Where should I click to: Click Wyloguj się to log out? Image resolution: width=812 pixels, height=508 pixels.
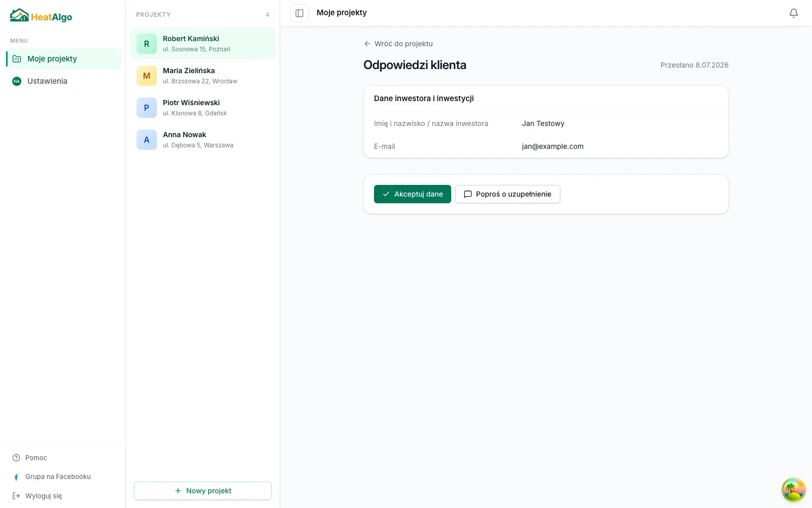[x=43, y=496]
